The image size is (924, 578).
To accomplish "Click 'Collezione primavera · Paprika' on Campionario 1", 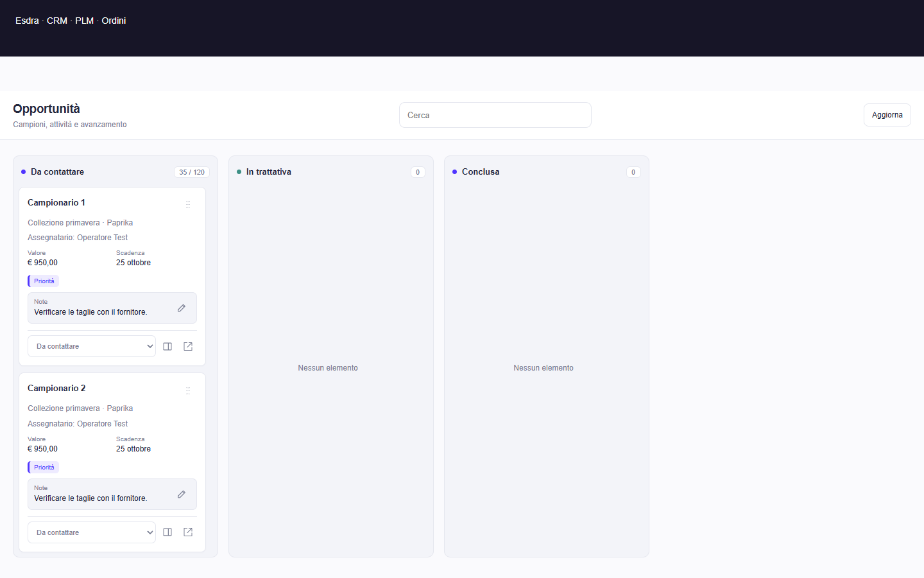I will point(80,223).
